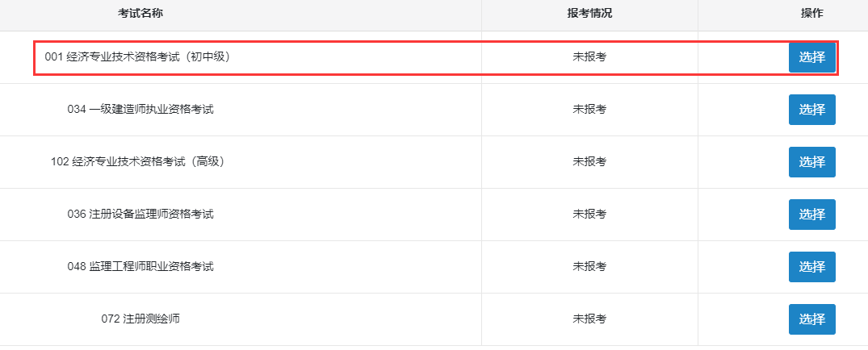Click 未报考 status in the 001 exam row
The width and height of the screenshot is (868, 350).
pos(589,57)
